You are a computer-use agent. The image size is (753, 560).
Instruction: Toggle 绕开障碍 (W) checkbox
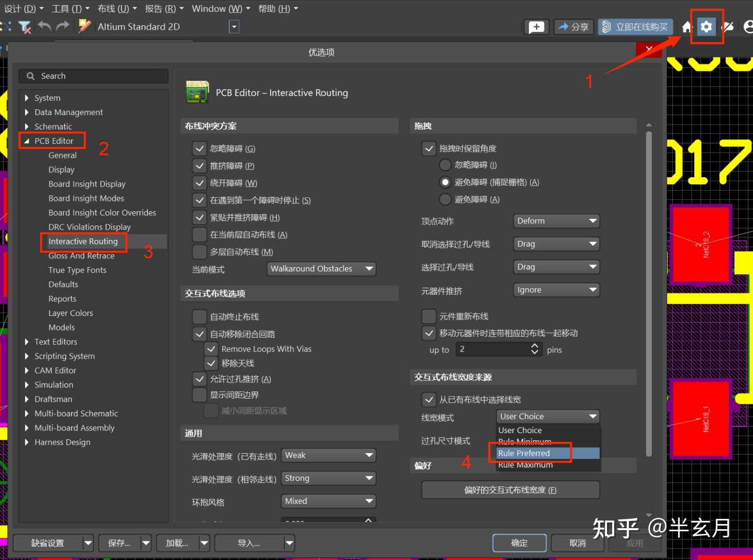click(x=199, y=183)
